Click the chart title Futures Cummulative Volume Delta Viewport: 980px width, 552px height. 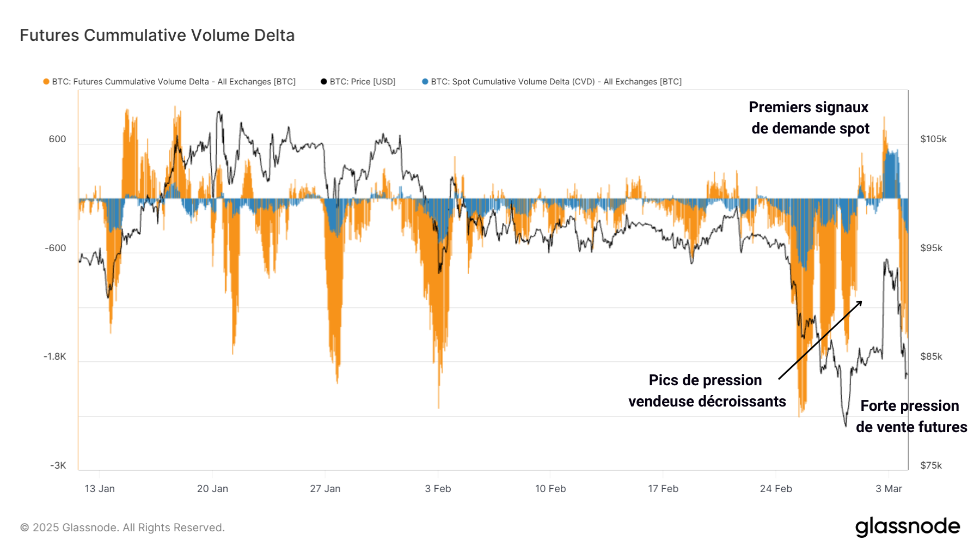coord(157,35)
